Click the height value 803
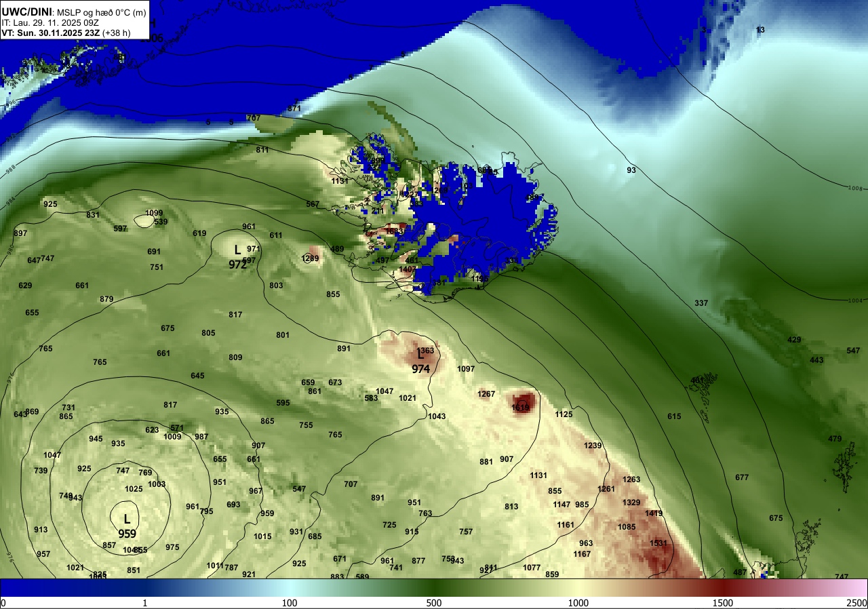The width and height of the screenshot is (868, 609). click(276, 286)
